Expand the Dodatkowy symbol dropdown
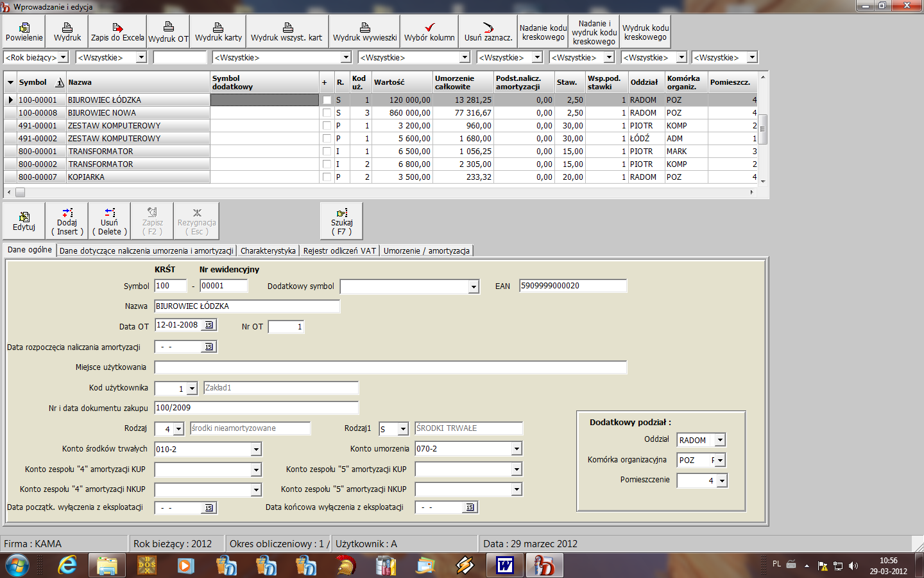The image size is (924, 578). 474,286
